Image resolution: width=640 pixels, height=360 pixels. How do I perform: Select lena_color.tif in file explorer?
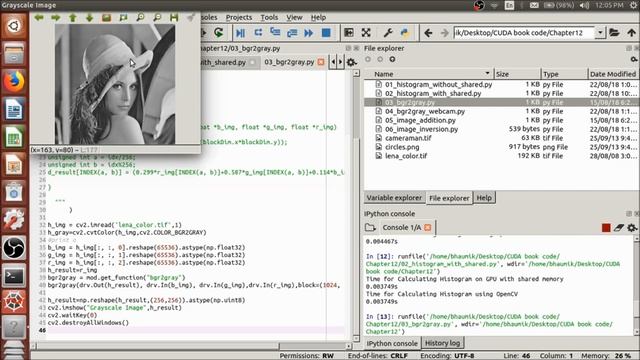(406, 156)
